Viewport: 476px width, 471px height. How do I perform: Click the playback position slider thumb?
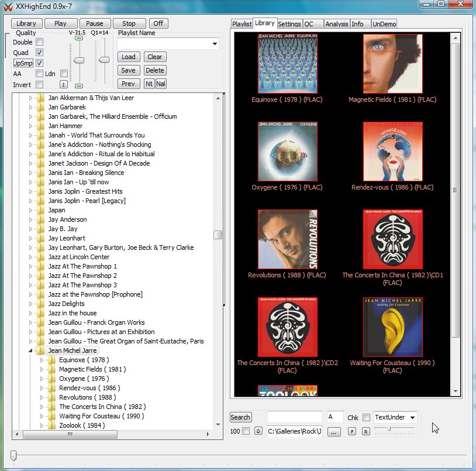pyautogui.click(x=13, y=455)
